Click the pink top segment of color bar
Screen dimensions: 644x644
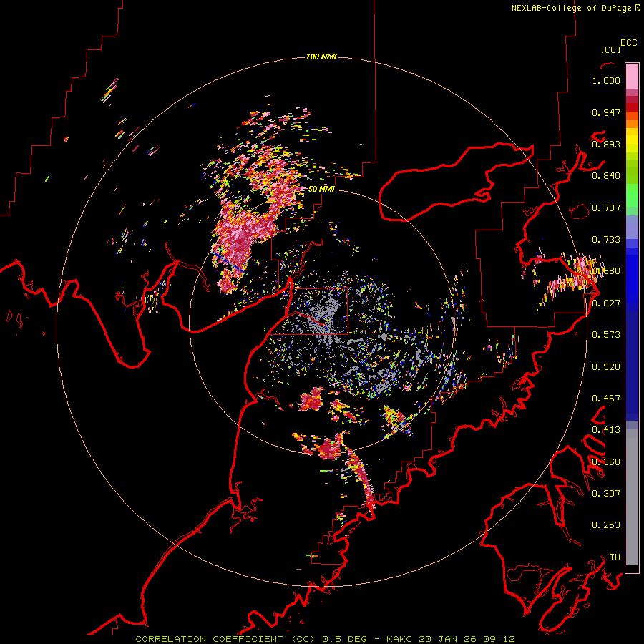[632, 76]
